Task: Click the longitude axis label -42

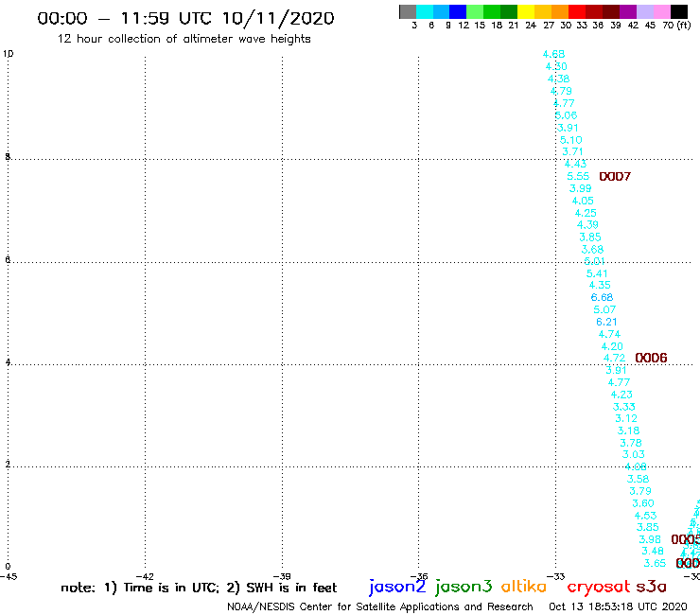Action: [x=145, y=576]
